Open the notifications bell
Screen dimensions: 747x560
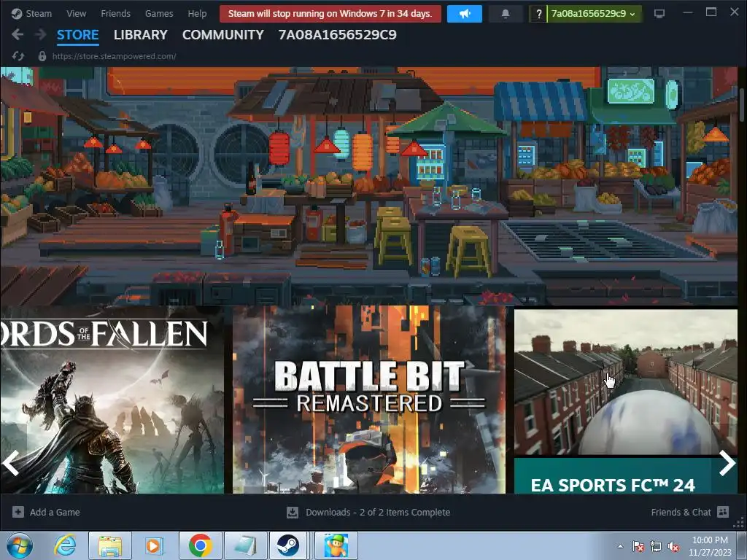click(x=506, y=14)
